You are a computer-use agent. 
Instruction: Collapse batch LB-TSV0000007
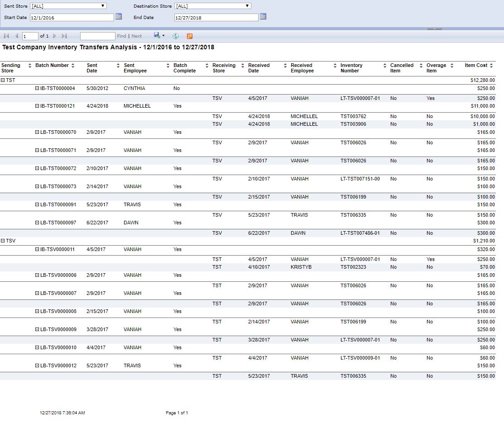[37, 293]
